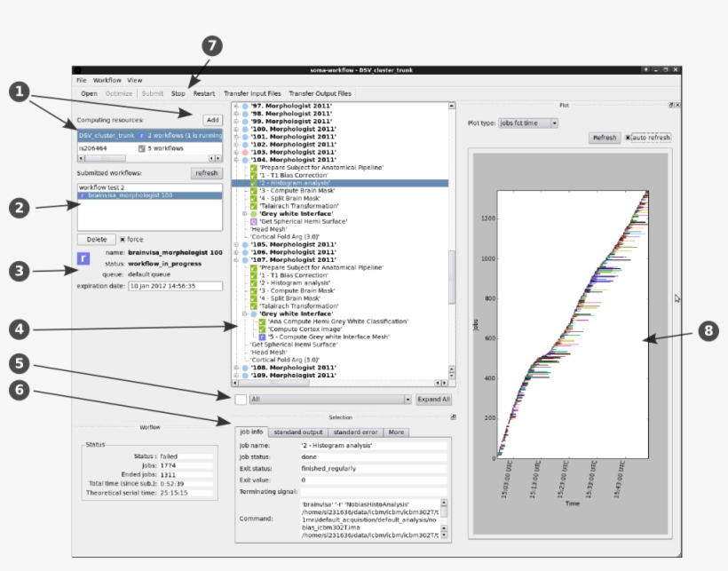The height and width of the screenshot is (571, 728).
Task: Toggle the 5 workflows checkbox for is206464
Action: pyautogui.click(x=140, y=148)
